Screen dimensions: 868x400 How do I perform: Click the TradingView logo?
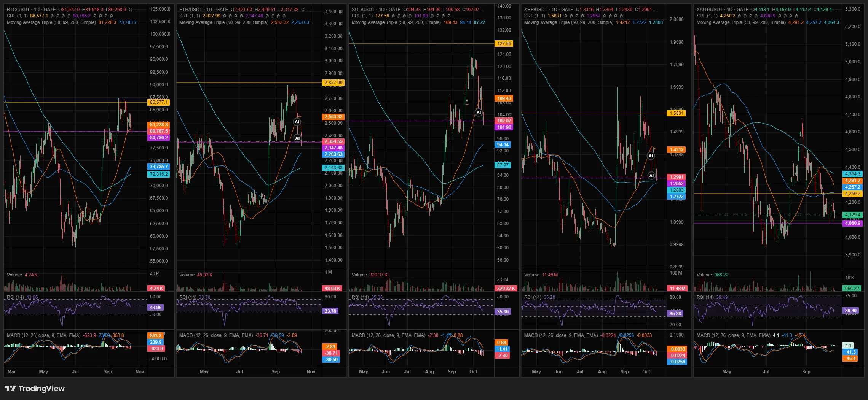(35, 389)
